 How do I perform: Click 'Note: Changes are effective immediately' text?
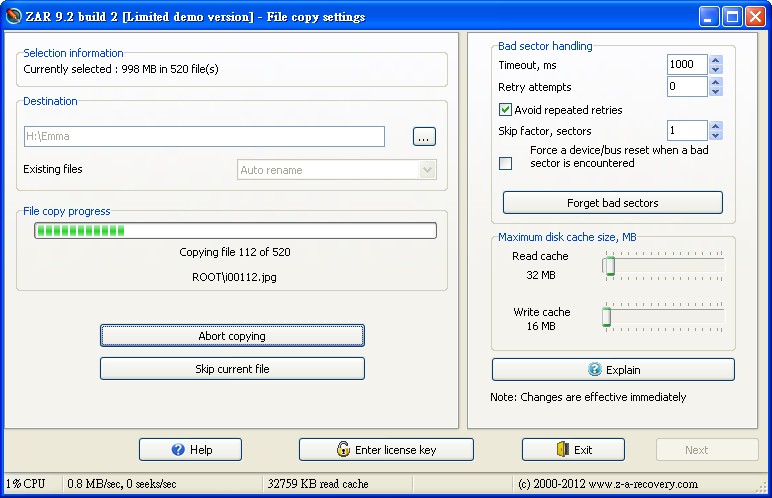588,397
